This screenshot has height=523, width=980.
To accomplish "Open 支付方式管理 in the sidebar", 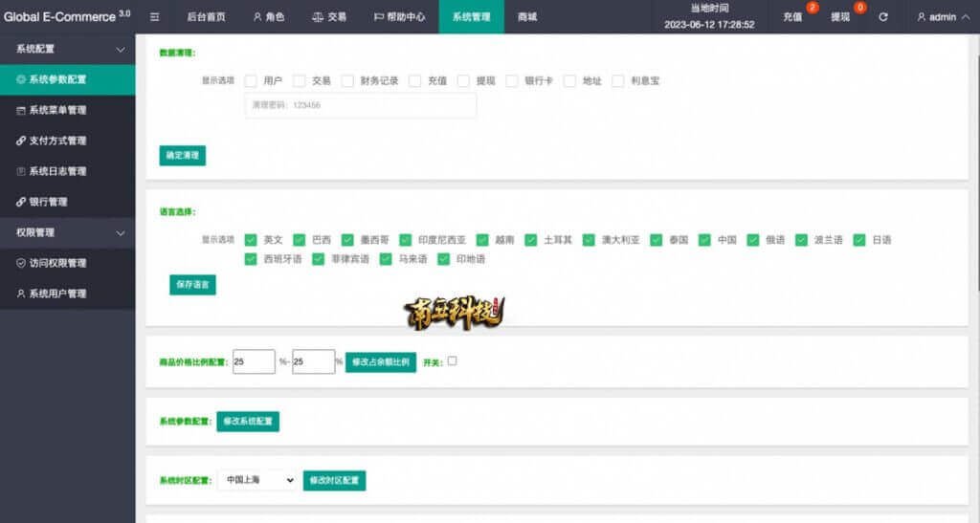I will coord(57,141).
